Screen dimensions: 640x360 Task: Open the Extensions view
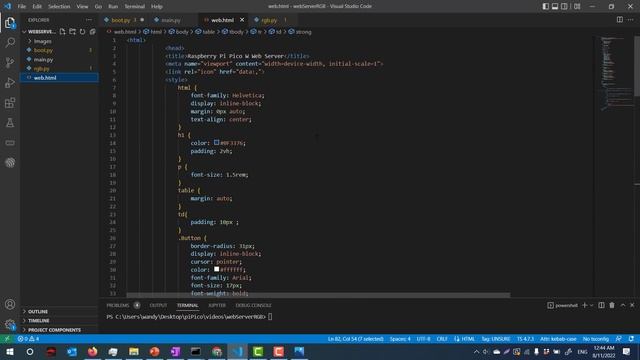point(10,102)
